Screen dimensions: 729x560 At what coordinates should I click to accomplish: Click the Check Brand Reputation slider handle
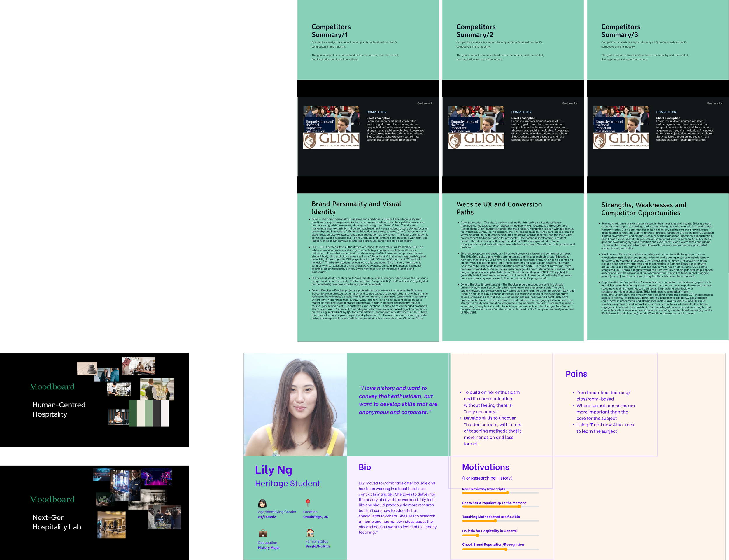[x=506, y=549]
